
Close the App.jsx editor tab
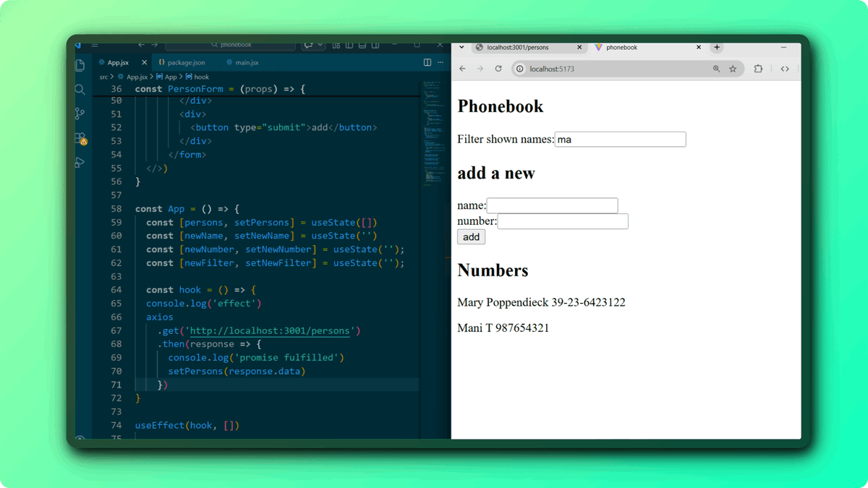144,62
